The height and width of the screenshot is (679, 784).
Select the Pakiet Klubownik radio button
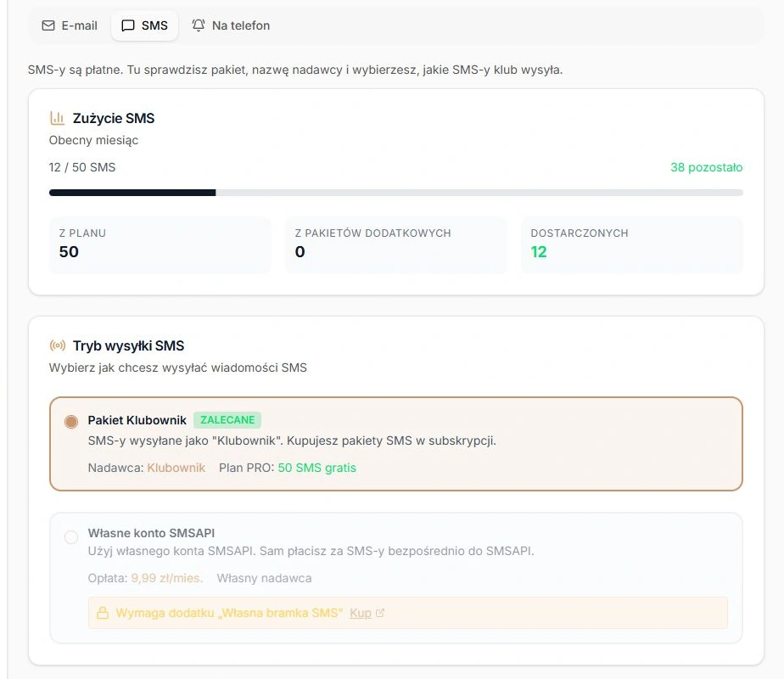coord(71,422)
